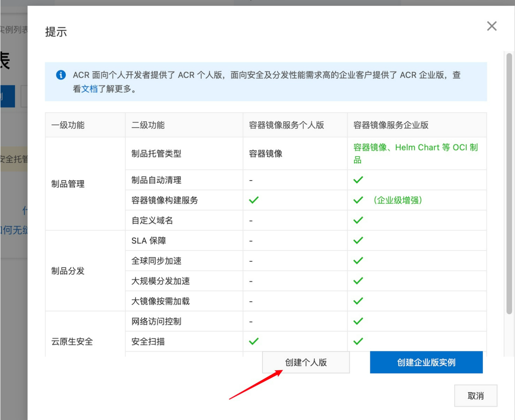Select the 制品管理 category cell
The image size is (515, 420).
(68, 184)
